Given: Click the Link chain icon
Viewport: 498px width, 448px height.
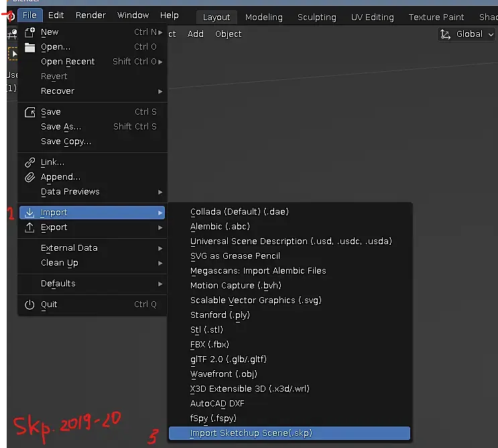Looking at the screenshot, I should 30,162.
